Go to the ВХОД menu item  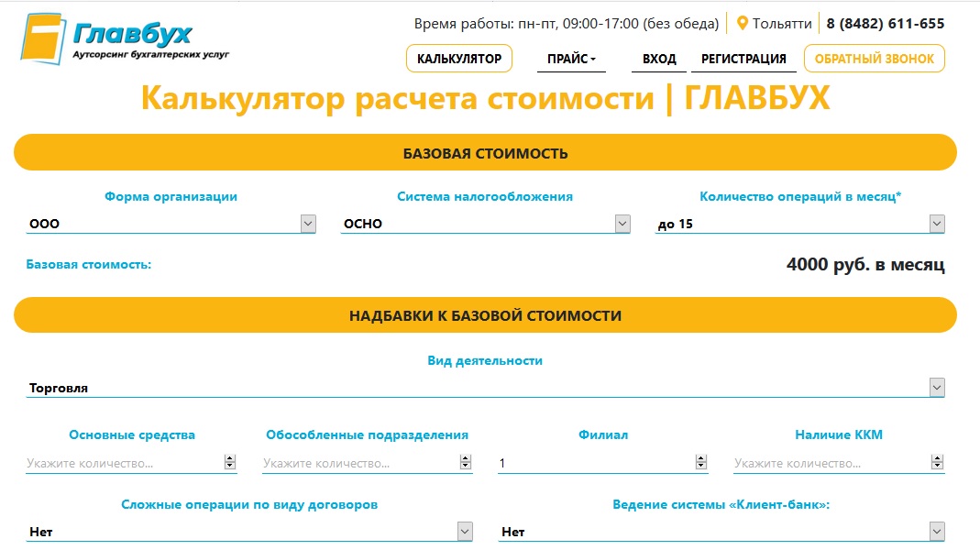point(659,59)
